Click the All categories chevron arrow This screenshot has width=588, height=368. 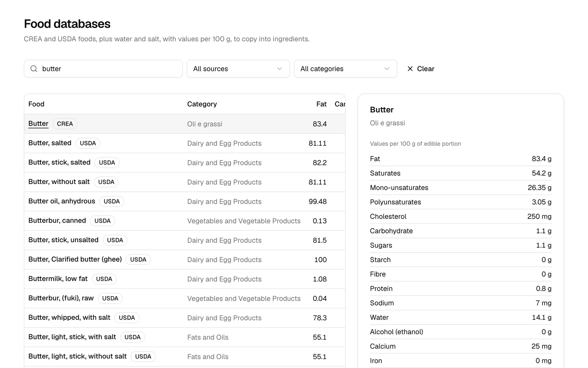(x=387, y=69)
